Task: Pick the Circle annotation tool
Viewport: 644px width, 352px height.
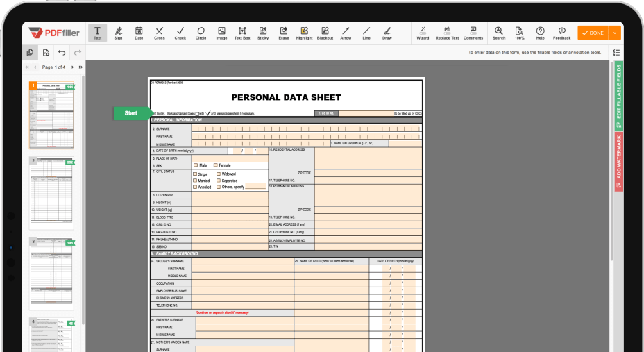Action: [201, 33]
